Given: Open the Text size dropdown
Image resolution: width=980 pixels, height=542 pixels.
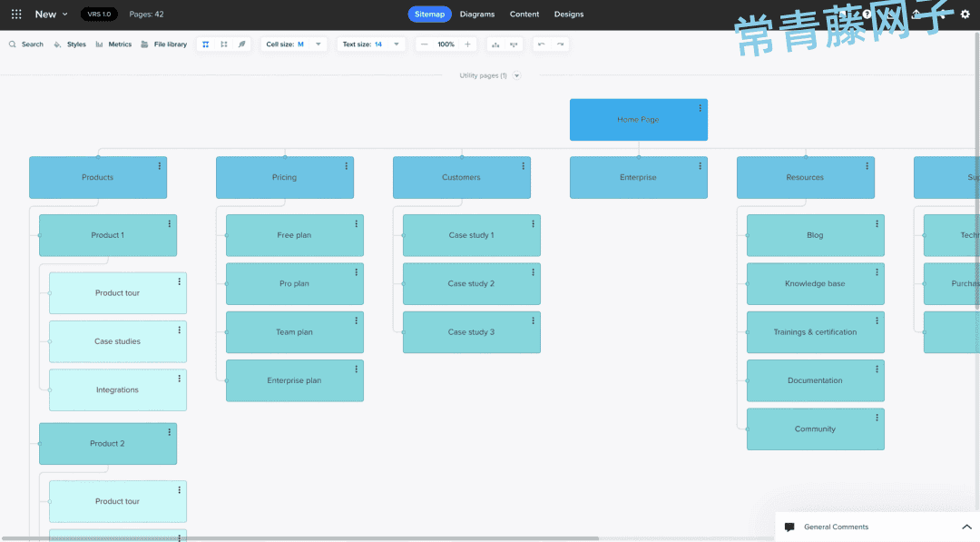Looking at the screenshot, I should [x=370, y=44].
